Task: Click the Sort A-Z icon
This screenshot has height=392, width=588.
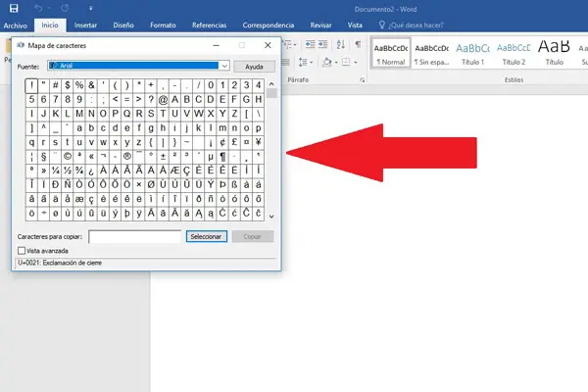Action: (x=340, y=45)
